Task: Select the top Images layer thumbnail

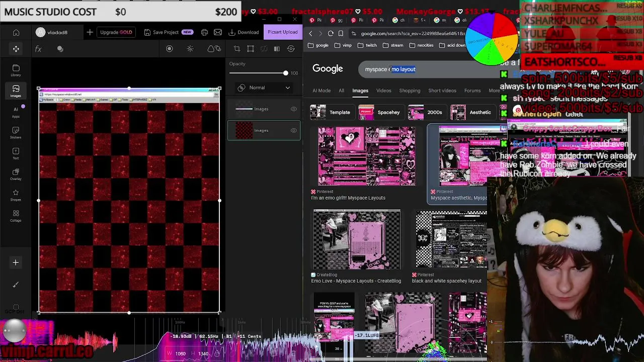Action: tap(244, 109)
